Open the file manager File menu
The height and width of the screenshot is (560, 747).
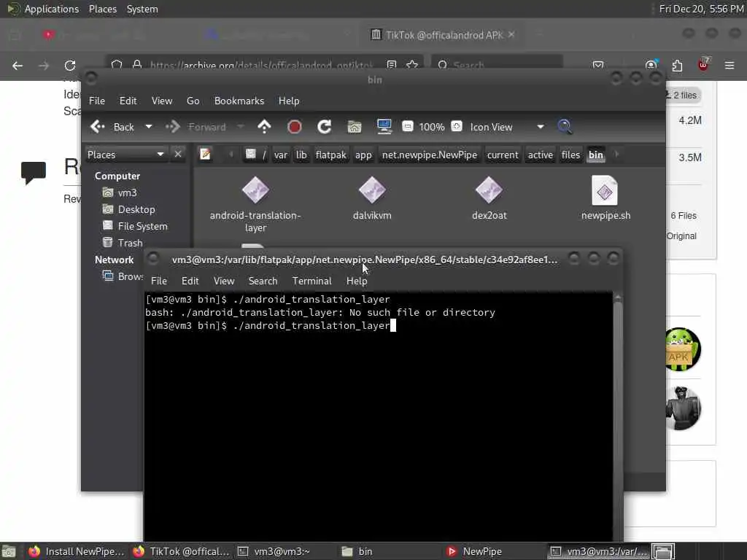point(97,101)
